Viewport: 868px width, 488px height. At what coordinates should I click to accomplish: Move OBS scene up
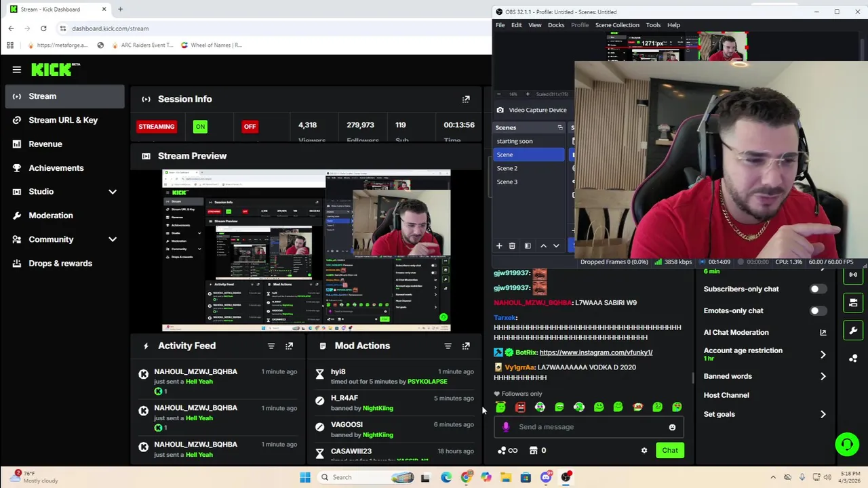pyautogui.click(x=543, y=246)
